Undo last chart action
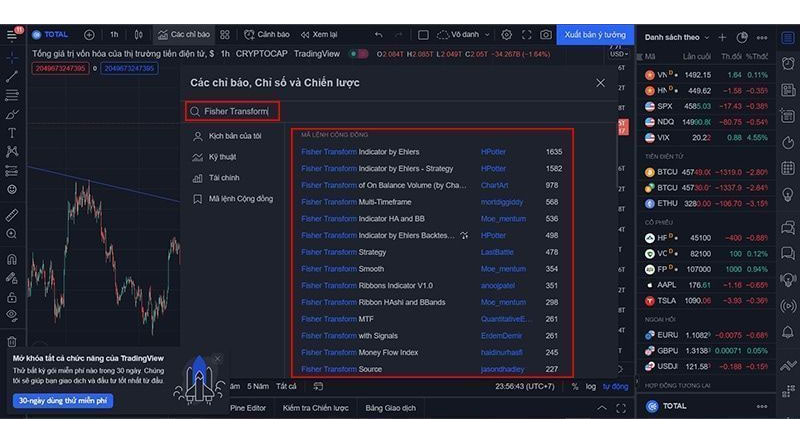 [379, 35]
